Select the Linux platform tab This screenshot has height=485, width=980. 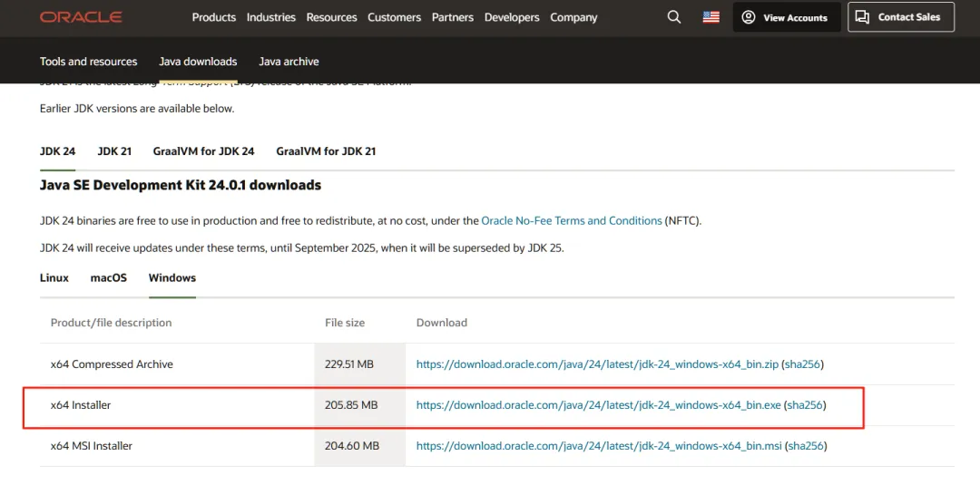point(54,277)
